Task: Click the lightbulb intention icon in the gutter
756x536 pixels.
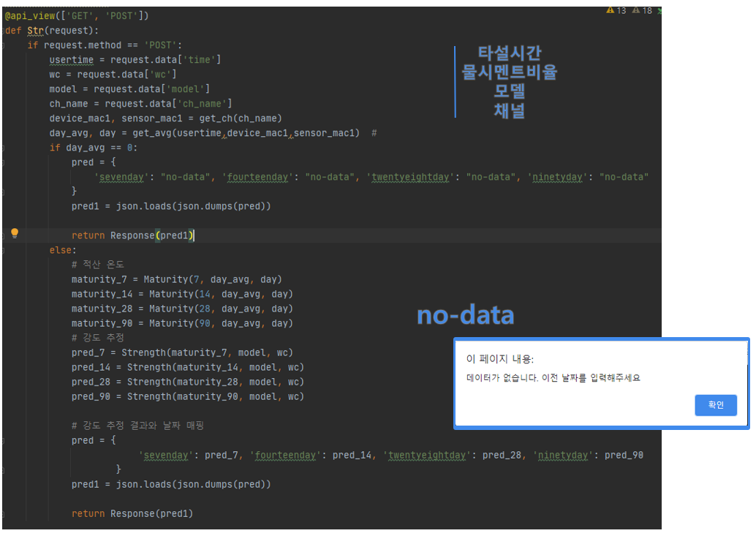Action: pyautogui.click(x=14, y=234)
